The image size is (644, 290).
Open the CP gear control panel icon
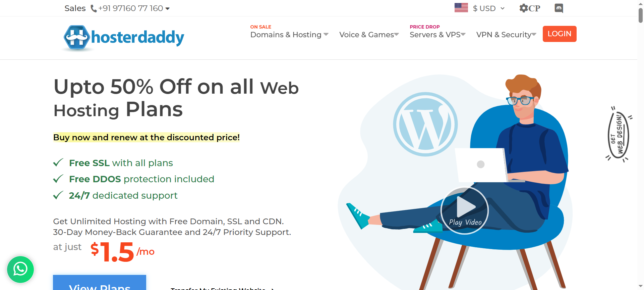(x=530, y=8)
